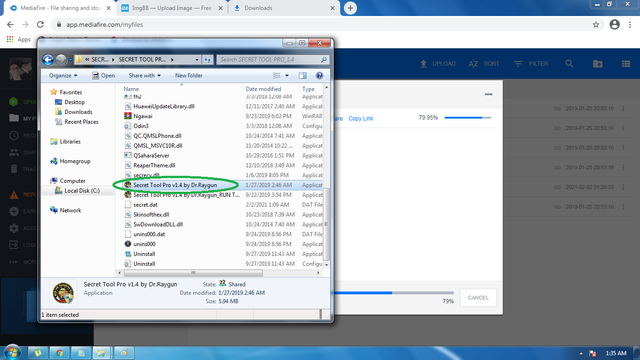Click the Explorer back arrow button

48,60
